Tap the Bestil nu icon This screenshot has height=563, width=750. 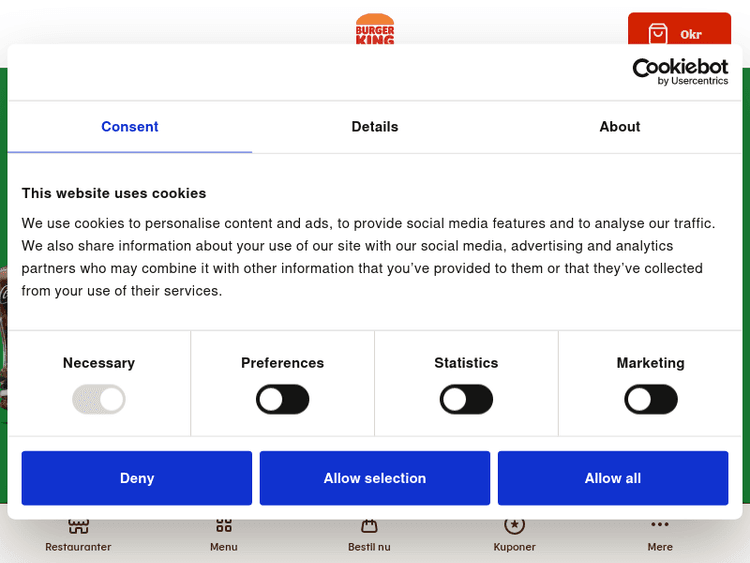pos(369,527)
